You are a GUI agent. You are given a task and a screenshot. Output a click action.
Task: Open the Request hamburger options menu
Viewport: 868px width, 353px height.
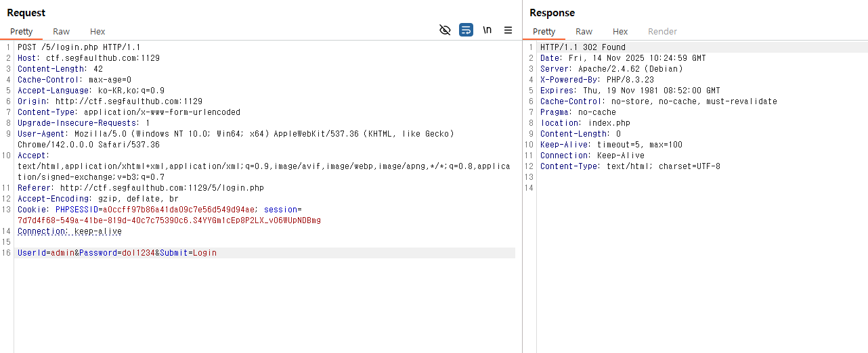[x=508, y=30]
